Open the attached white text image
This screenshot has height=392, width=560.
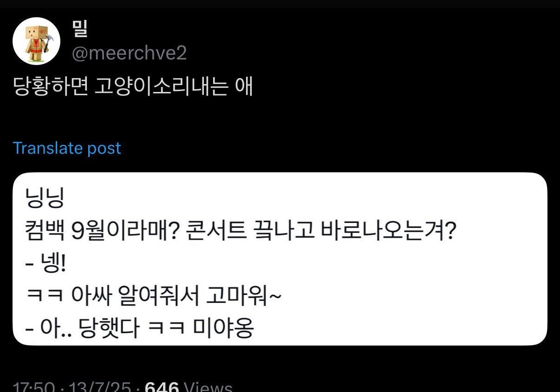280,259
